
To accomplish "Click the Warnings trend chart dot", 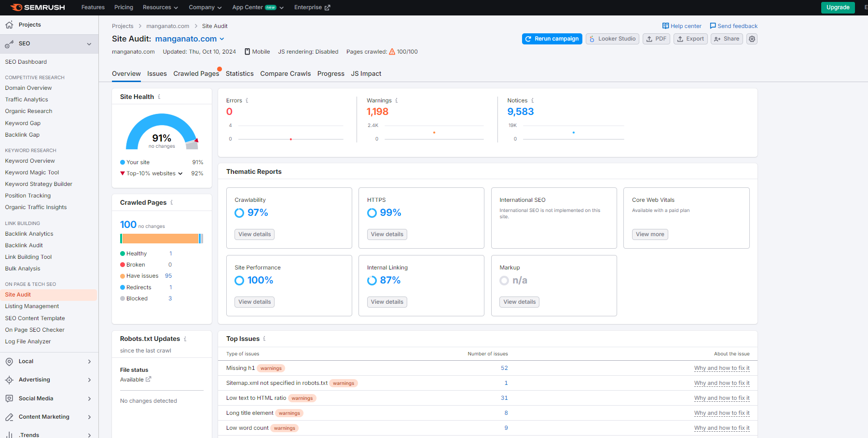I will pyautogui.click(x=434, y=132).
